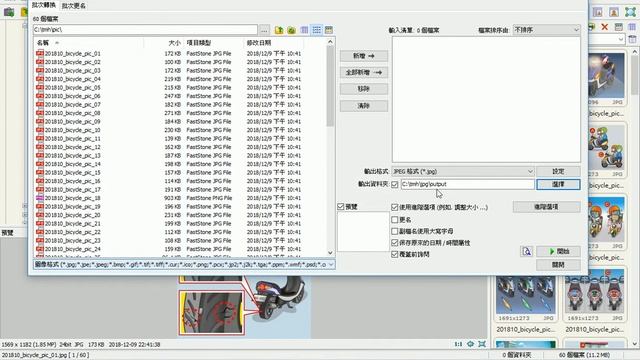640x360 pixels.
Task: Go up one folder level icon
Action: click(279, 30)
